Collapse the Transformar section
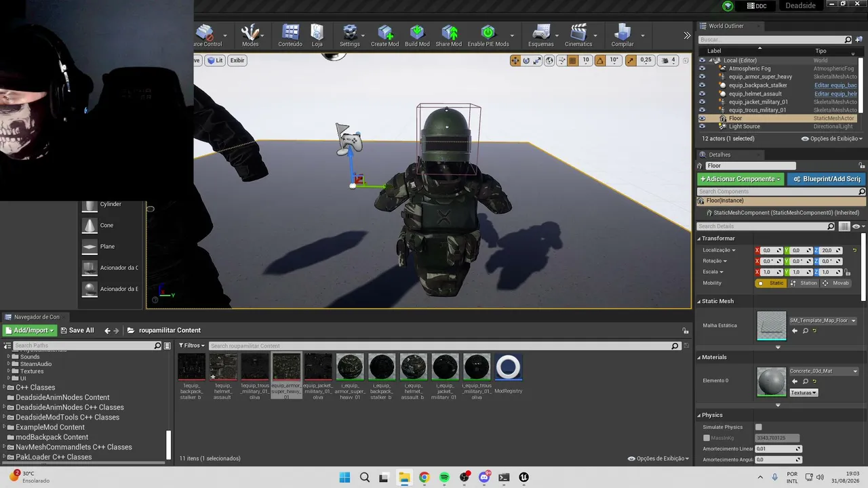 [x=699, y=239]
